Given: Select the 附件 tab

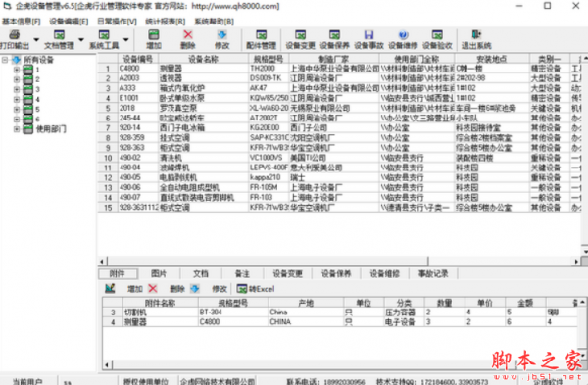Looking at the screenshot, I should 118,274.
